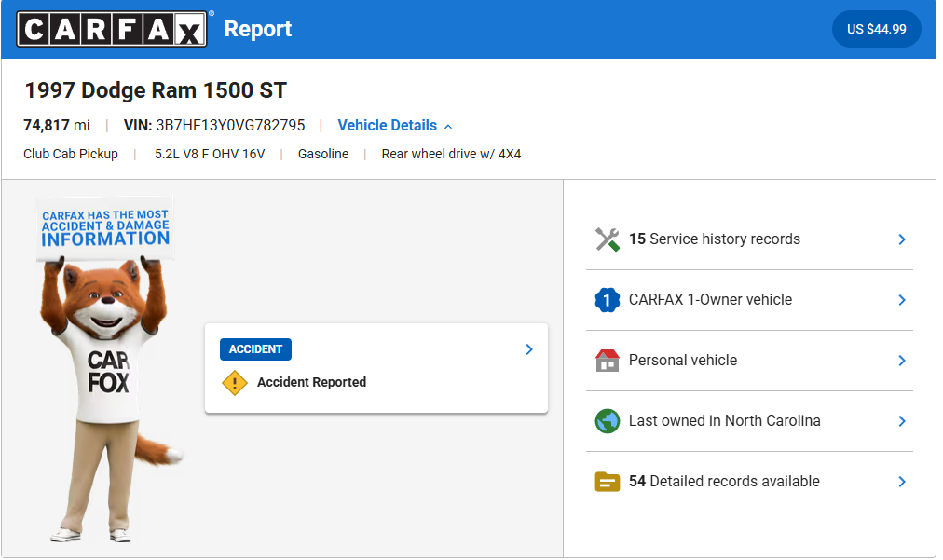Click the folder detailed records icon

[608, 482]
